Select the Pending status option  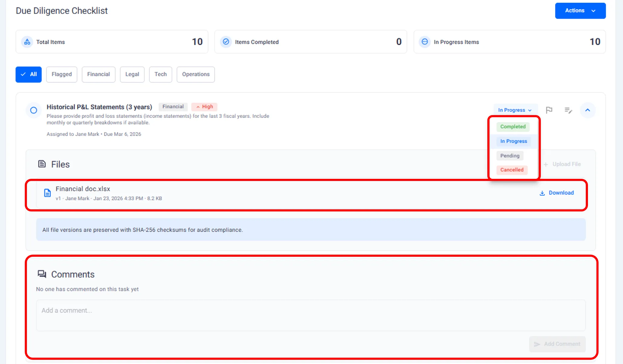click(510, 156)
